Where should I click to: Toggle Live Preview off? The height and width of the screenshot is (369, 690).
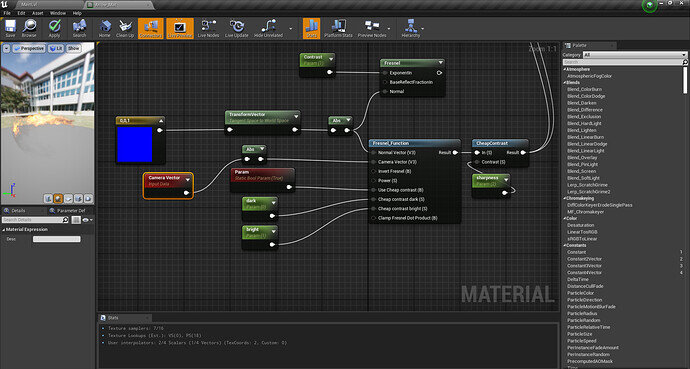(180, 29)
